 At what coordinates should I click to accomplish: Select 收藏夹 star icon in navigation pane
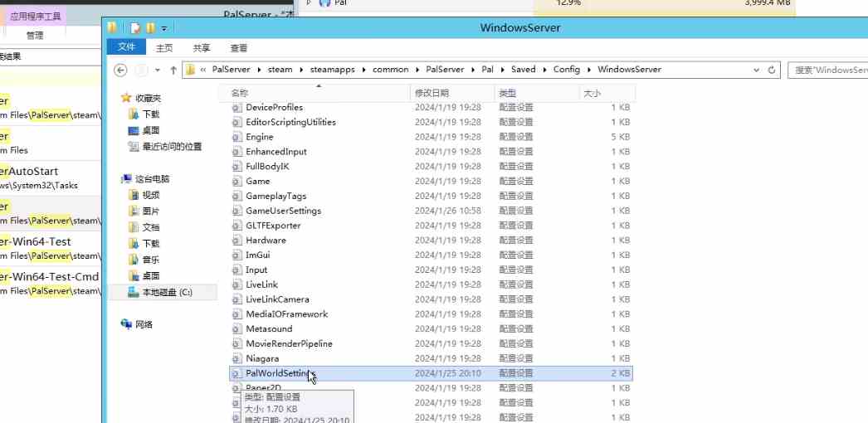point(126,98)
